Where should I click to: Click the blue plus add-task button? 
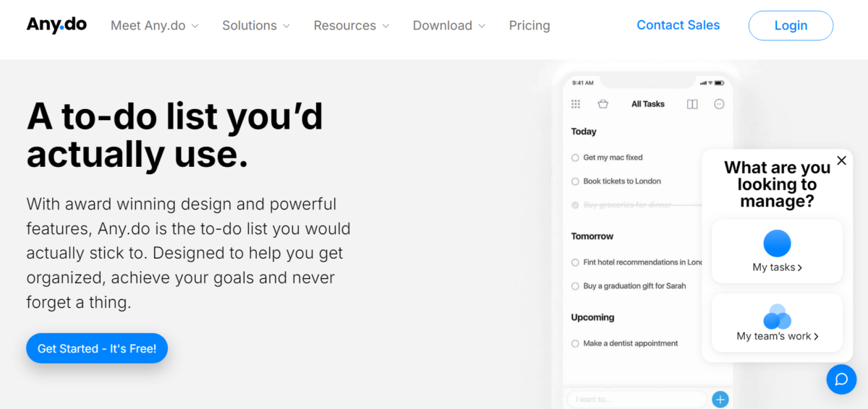pos(720,399)
